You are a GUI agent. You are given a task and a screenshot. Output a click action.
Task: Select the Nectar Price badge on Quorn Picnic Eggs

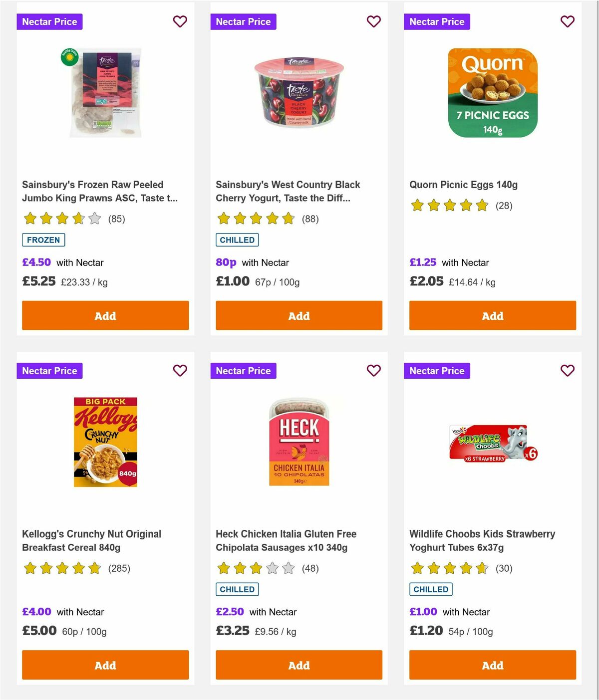tap(437, 21)
